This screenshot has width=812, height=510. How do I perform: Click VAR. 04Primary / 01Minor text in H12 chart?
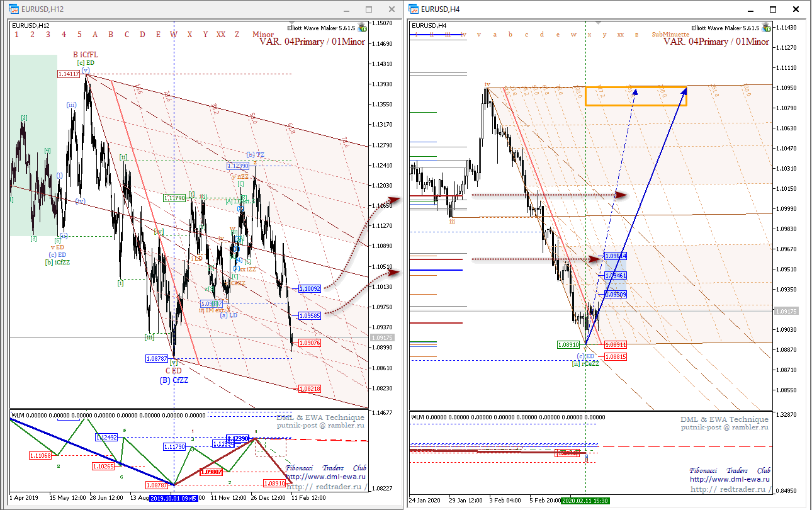click(x=312, y=42)
